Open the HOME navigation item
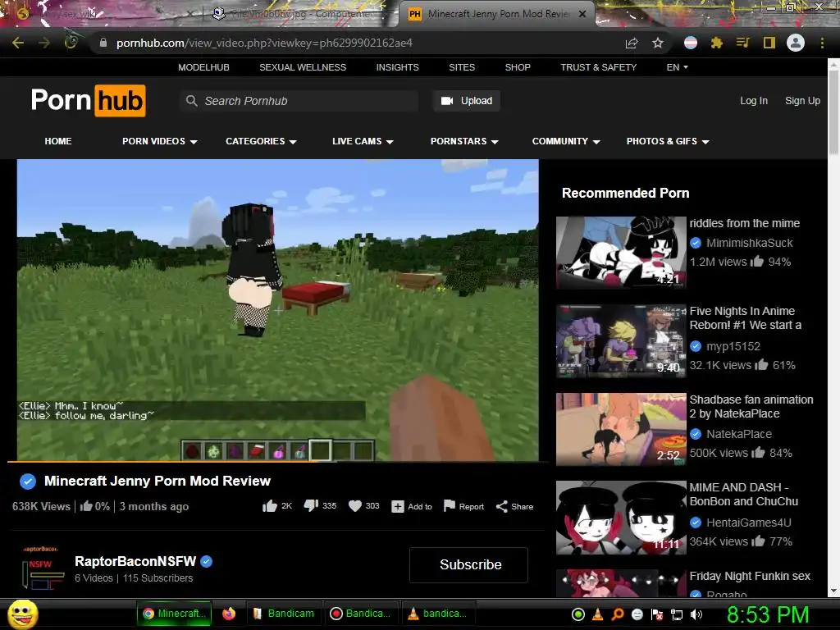 coord(58,141)
